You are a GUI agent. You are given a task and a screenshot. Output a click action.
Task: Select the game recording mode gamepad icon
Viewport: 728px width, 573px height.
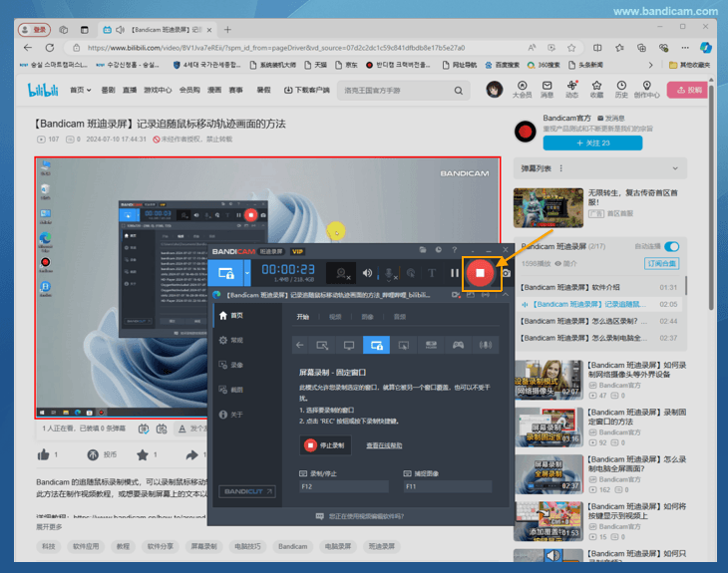459,345
